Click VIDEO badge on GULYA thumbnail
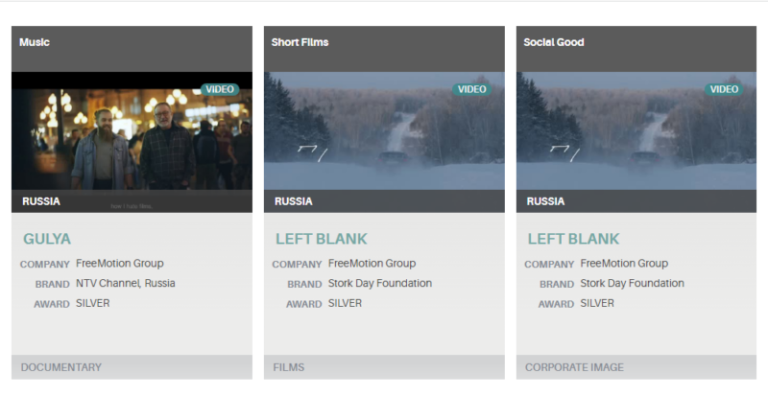This screenshot has height=397, width=768. 220,90
